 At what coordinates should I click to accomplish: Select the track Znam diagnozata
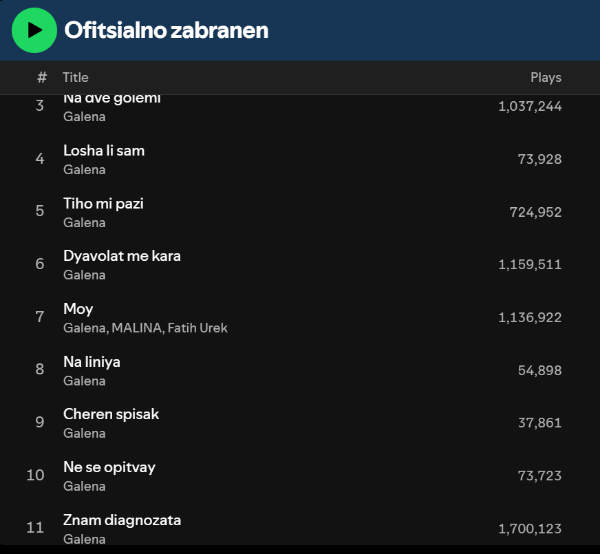pyautogui.click(x=122, y=520)
